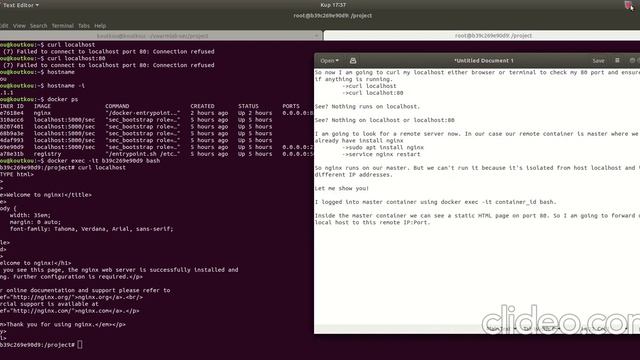This screenshot has height=360, width=640.
Task: Click '->sudo apt install nginx' line in gedit
Action: [x=383, y=147]
